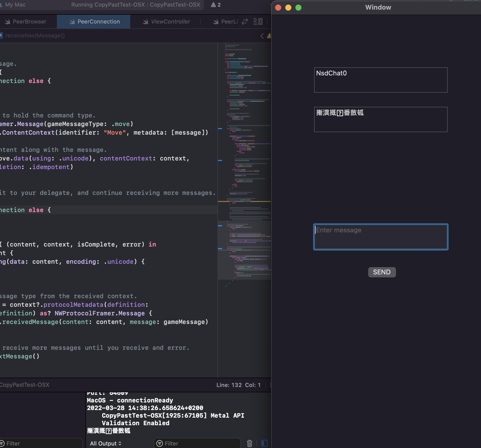Click the received garbled-text box in Window

(x=381, y=119)
